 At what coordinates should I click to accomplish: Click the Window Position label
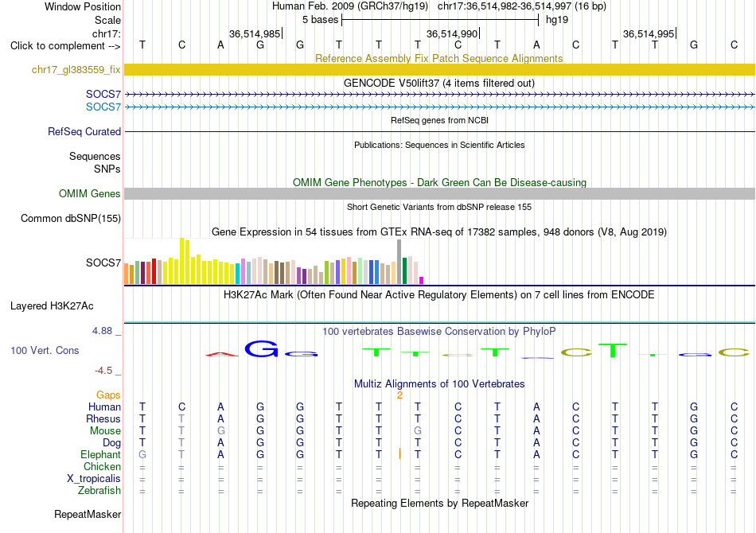click(83, 6)
